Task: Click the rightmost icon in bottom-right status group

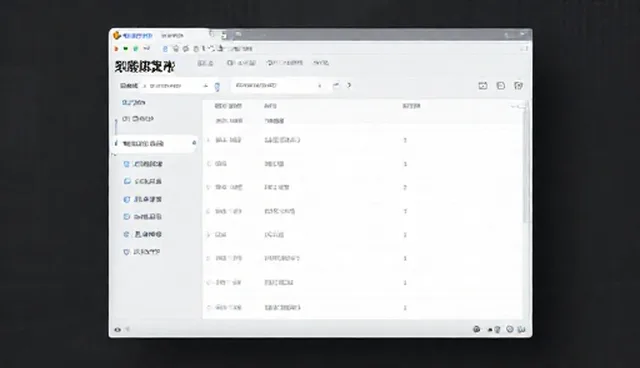Action: click(x=521, y=329)
